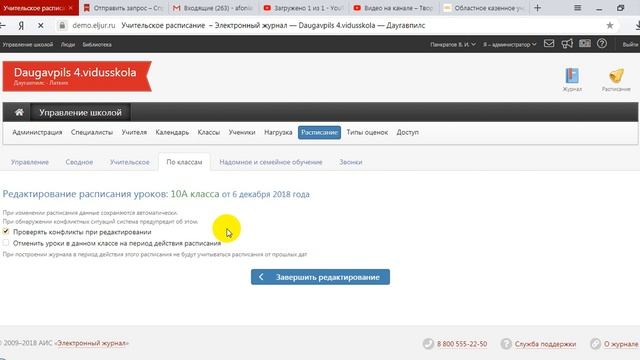
Task: Click the Yandex Я browser icon
Action: (x=21, y=25)
